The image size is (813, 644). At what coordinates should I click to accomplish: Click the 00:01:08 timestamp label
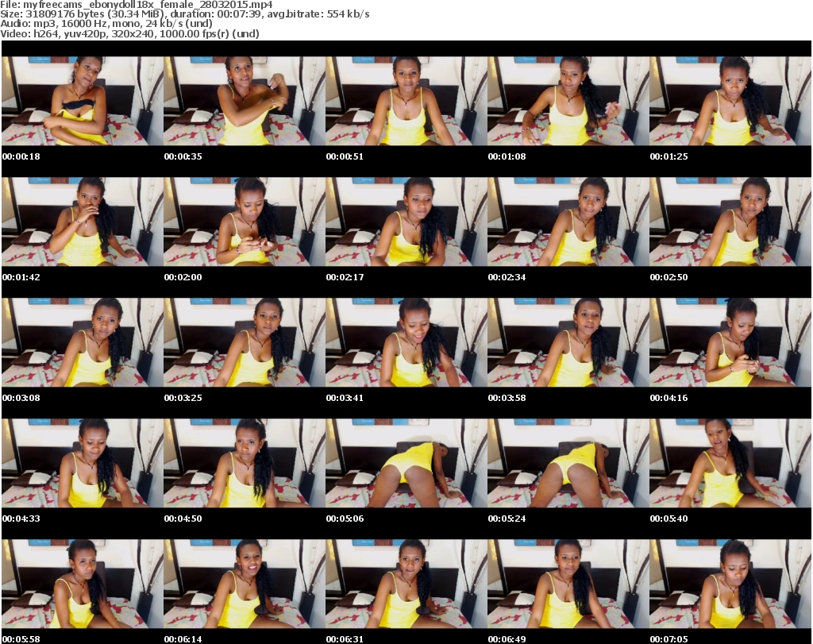coord(507,156)
